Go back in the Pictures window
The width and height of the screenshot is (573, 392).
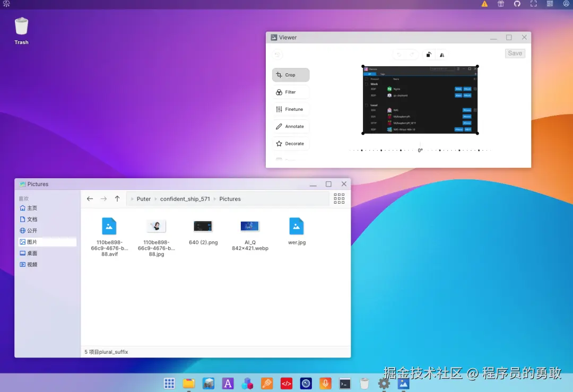click(x=90, y=199)
